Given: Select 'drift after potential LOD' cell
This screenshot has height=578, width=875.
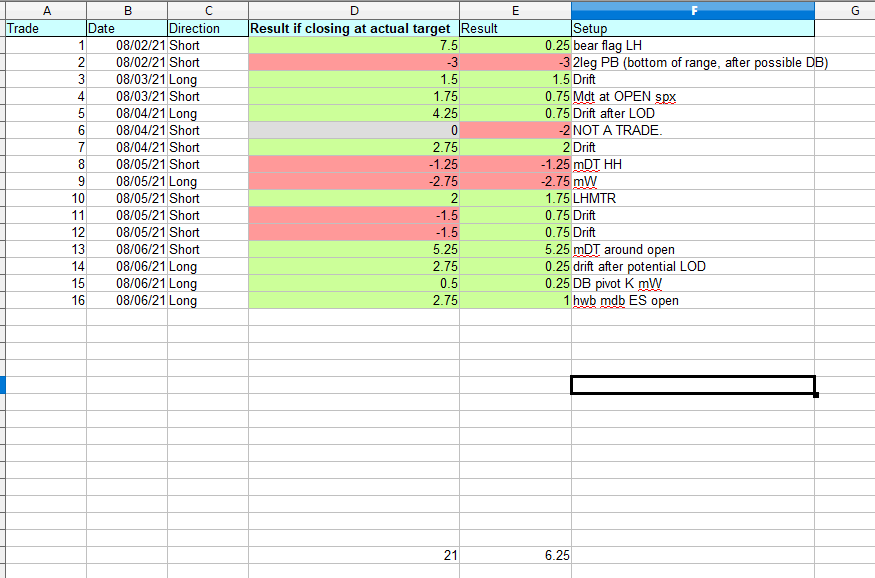Looking at the screenshot, I should (x=693, y=267).
